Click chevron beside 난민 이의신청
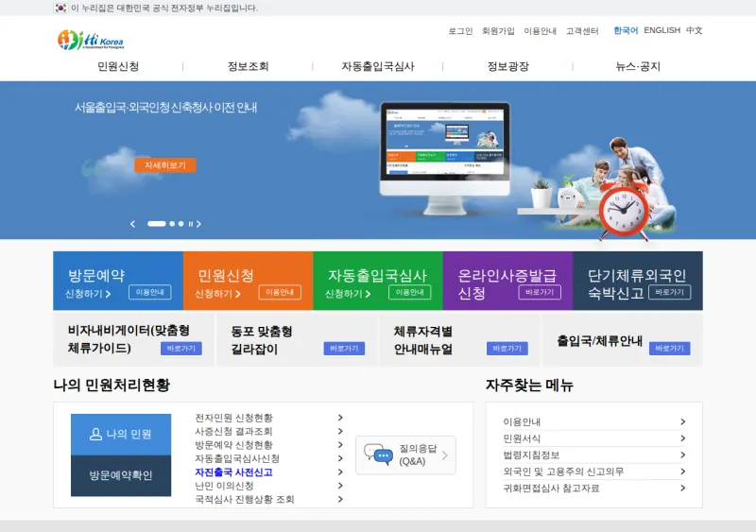Screen dimensions: 756x532 tap(340, 486)
